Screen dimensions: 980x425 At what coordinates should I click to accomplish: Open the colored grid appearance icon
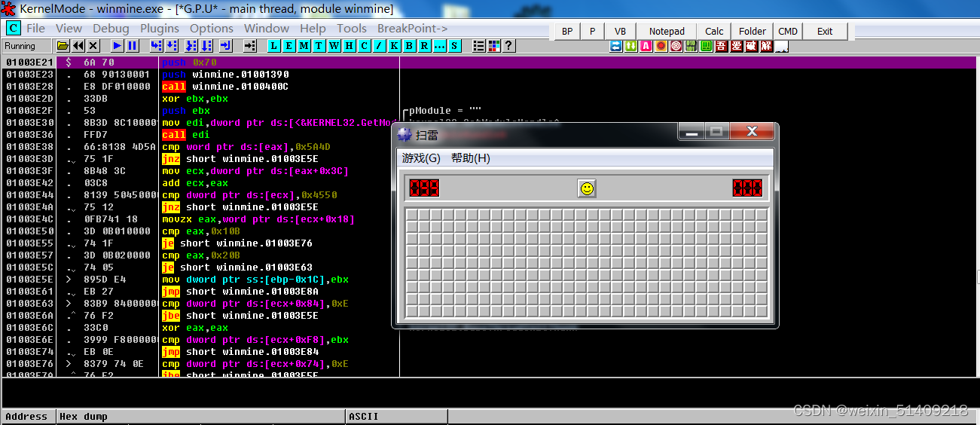(x=493, y=46)
